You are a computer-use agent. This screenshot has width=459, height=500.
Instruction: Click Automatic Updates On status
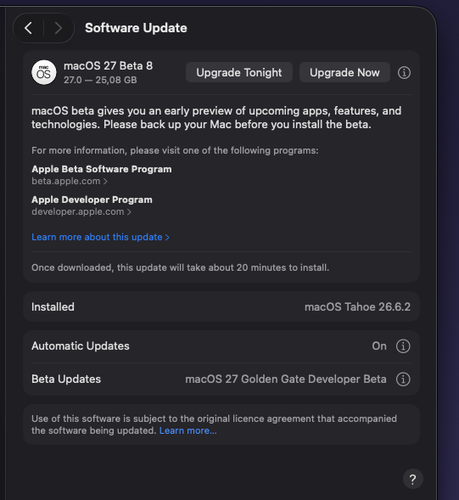379,346
